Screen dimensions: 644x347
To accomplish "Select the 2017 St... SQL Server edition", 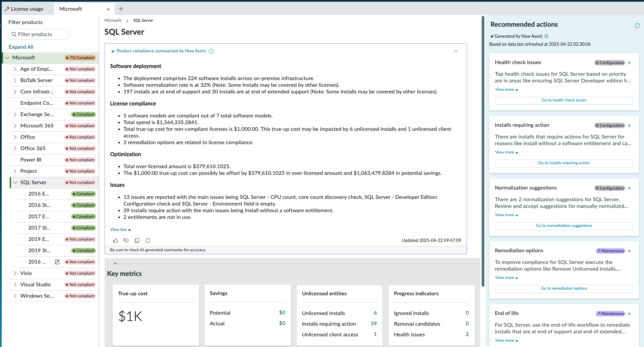I will 58,228.
